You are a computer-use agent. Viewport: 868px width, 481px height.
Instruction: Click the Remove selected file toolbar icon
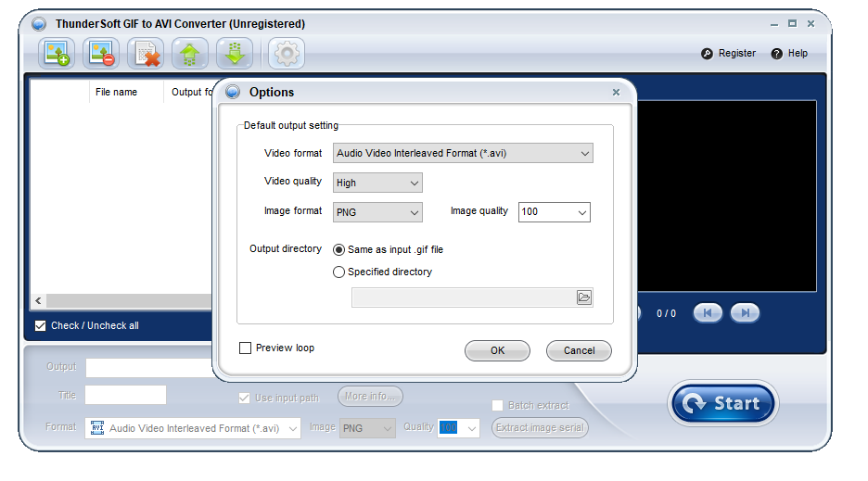point(101,54)
